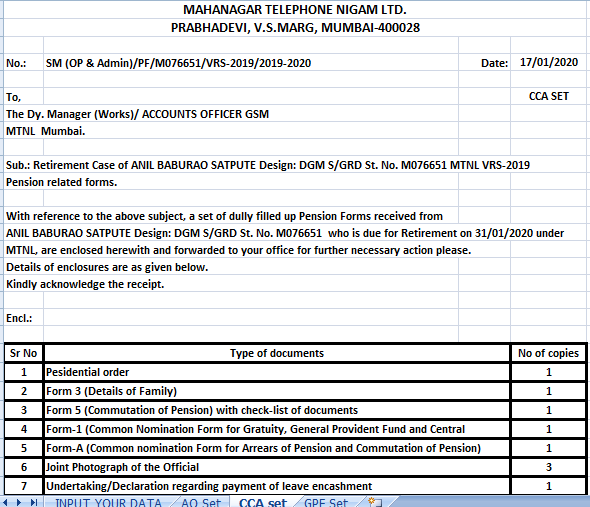This screenshot has width=590, height=507.
Task: Click the previous sheet navigation arrow
Action: coord(6,502)
